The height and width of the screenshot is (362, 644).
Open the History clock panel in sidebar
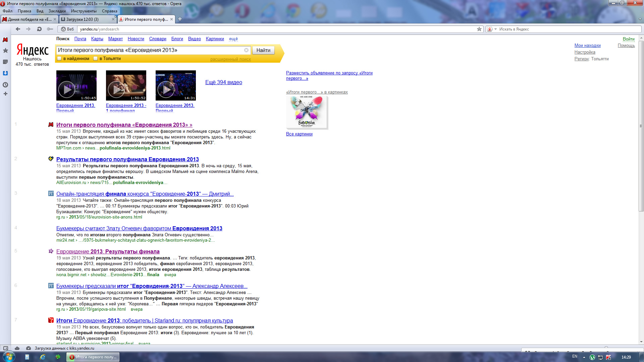click(x=5, y=85)
